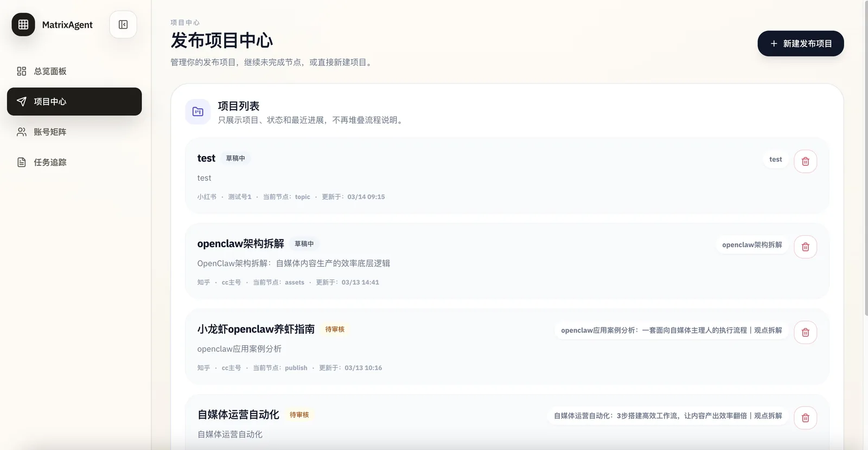
Task: Click the 待审核 badge on 小龙虾openclaw养虾指南
Action: pyautogui.click(x=335, y=329)
